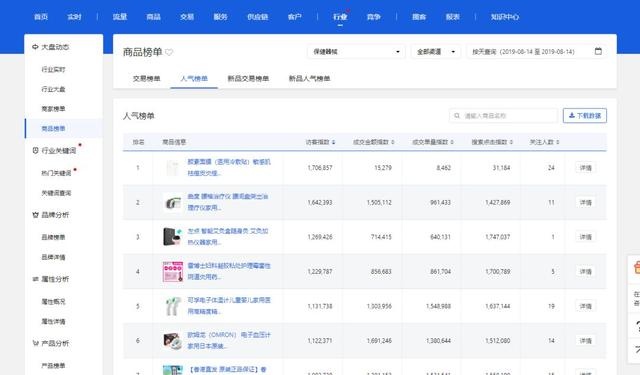Image resolution: width=640 pixels, height=375 pixels.
Task: Open rank 6 OMRON product title link
Action: click(x=229, y=340)
